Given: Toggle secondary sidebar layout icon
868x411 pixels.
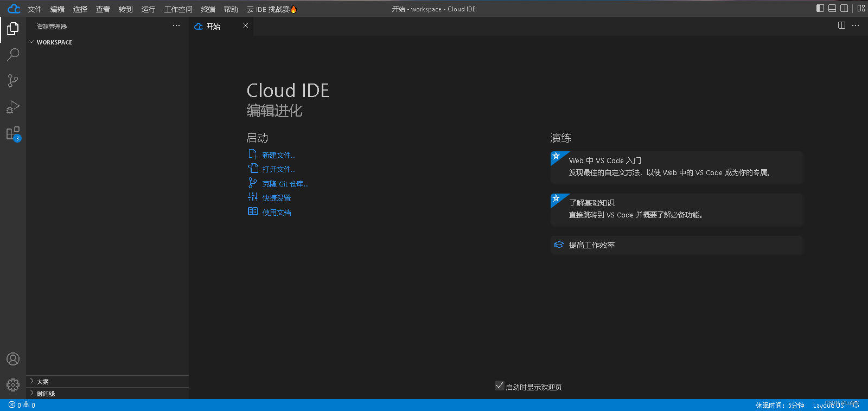Looking at the screenshot, I should [844, 8].
